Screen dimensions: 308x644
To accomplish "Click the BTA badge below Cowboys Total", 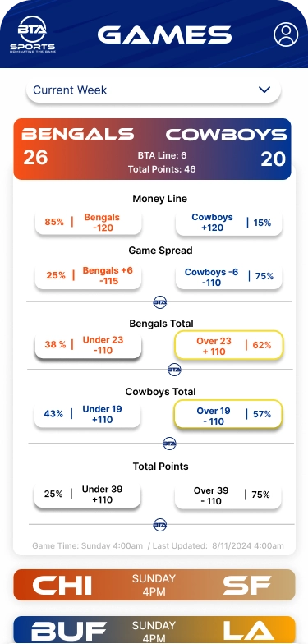I will click(169, 444).
